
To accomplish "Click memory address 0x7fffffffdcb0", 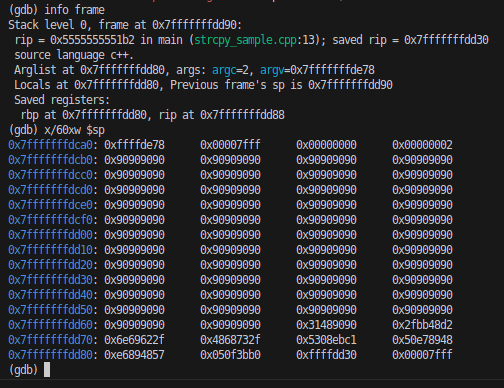I will click(x=50, y=160).
